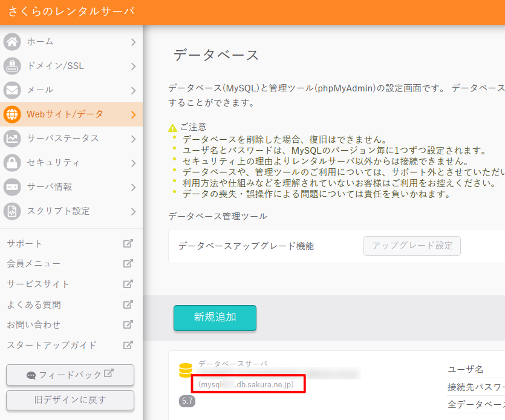Click the データベース page heading
This screenshot has width=505, height=420.
tap(216, 55)
